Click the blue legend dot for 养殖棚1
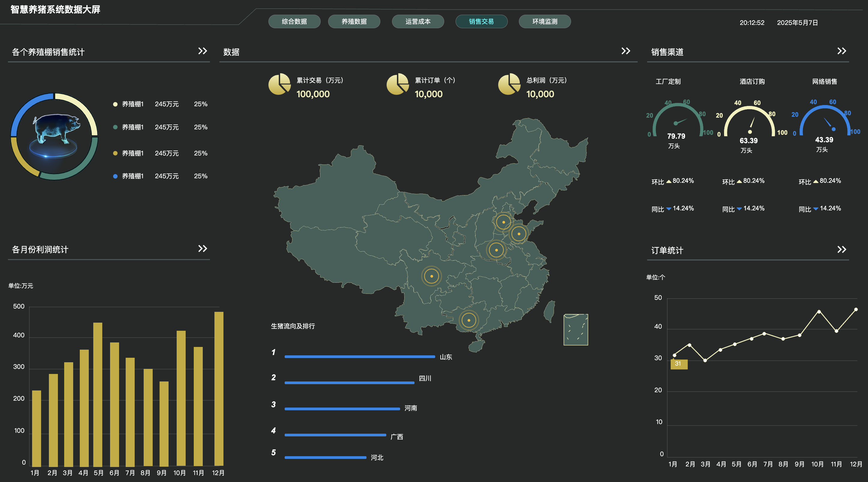This screenshot has width=868, height=482. pos(115,176)
